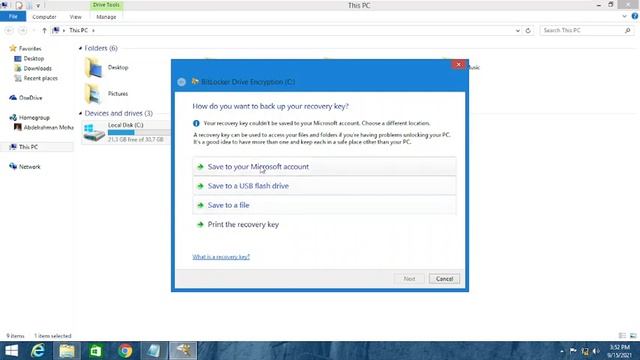Choose Save to a USB flash drive

click(x=324, y=186)
